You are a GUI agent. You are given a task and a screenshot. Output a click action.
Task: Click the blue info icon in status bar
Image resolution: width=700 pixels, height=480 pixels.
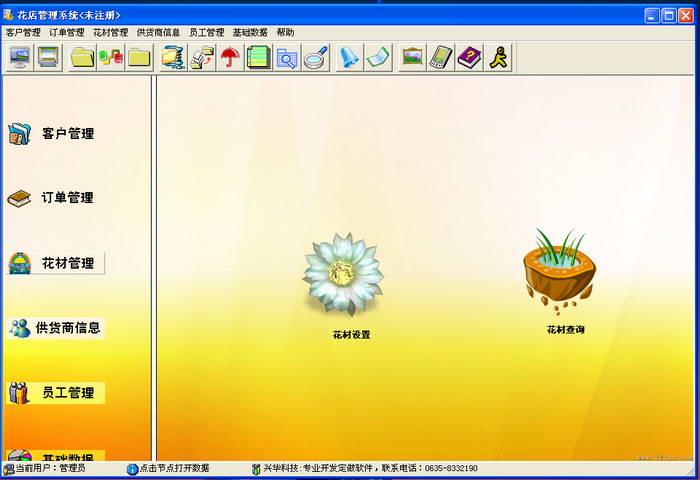(133, 469)
